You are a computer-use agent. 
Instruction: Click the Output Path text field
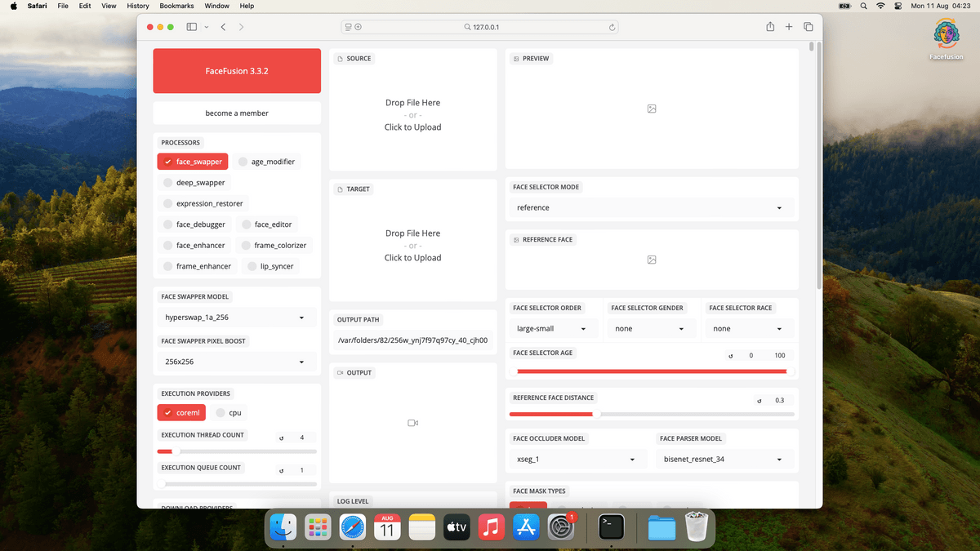tap(413, 340)
